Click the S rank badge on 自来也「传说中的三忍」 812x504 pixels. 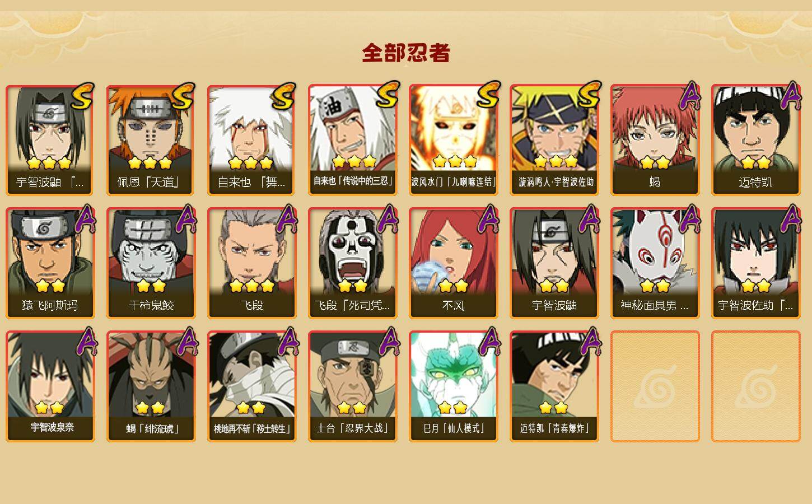coord(388,95)
